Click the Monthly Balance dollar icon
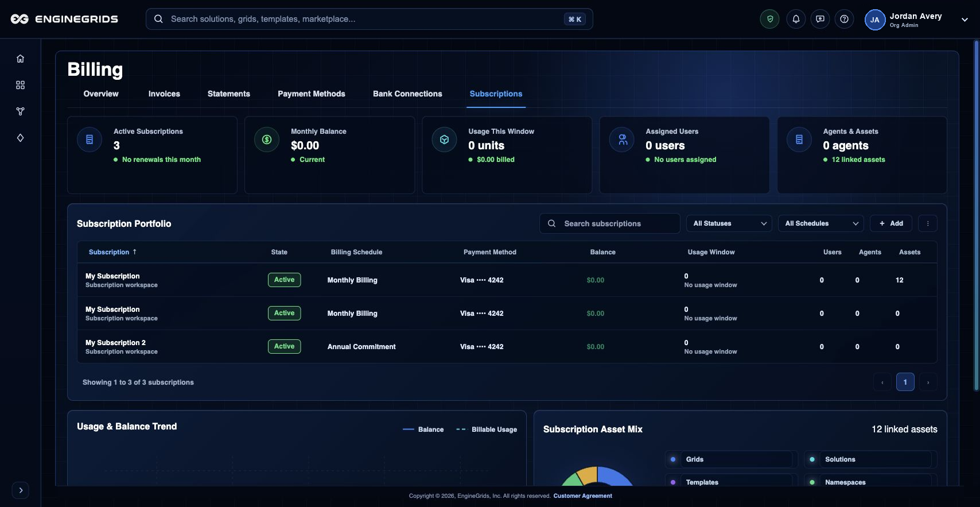Image resolution: width=980 pixels, height=507 pixels. (x=267, y=140)
